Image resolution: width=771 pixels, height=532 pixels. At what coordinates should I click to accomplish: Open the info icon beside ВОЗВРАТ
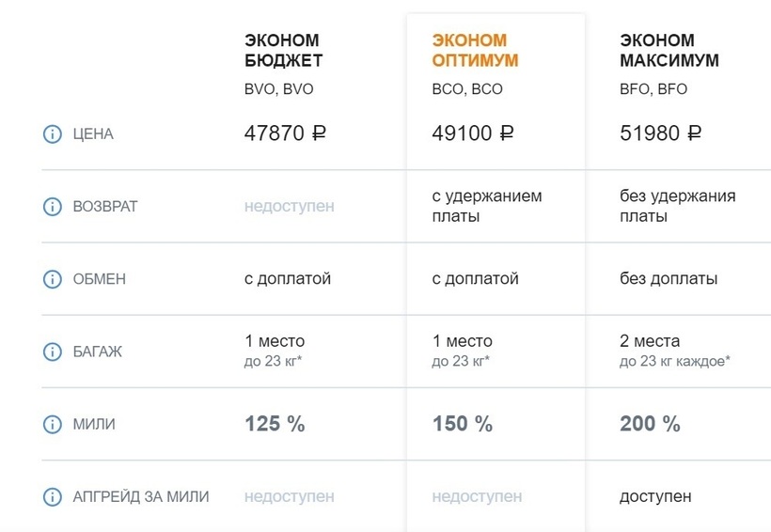[52, 206]
